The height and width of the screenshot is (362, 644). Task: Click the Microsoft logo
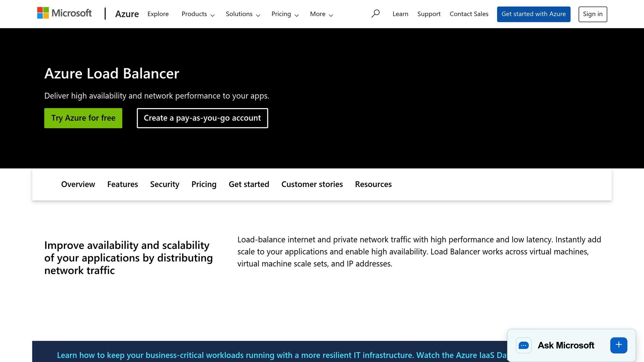pos(64,13)
